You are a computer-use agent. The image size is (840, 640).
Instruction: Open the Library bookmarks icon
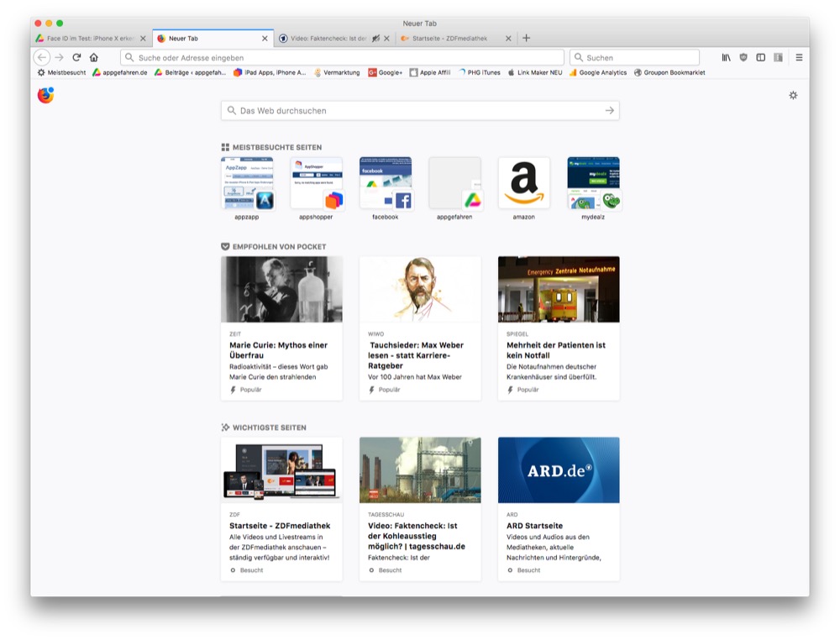[x=726, y=57]
